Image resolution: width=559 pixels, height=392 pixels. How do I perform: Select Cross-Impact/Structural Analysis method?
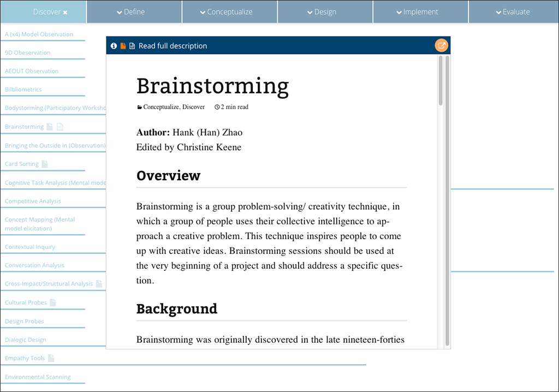tap(49, 284)
